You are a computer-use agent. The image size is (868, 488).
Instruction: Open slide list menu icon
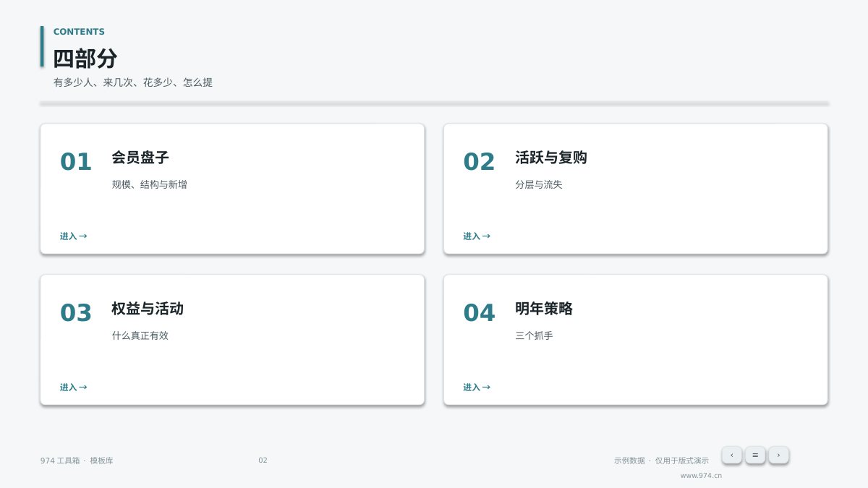[x=755, y=455]
